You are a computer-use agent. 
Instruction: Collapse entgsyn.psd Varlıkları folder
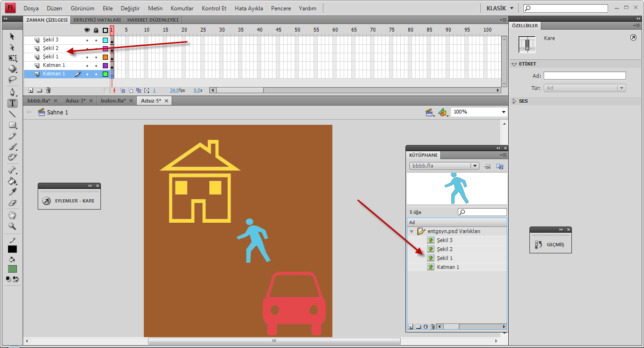[x=412, y=231]
